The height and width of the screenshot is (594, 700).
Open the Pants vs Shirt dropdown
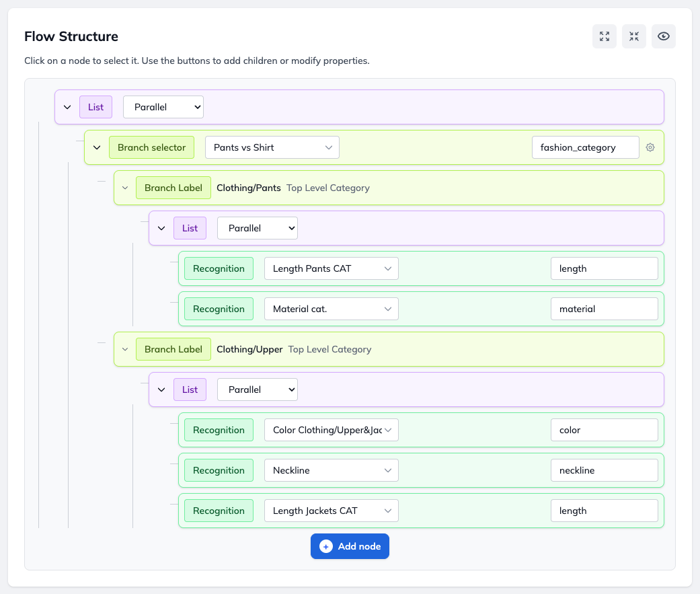(272, 147)
